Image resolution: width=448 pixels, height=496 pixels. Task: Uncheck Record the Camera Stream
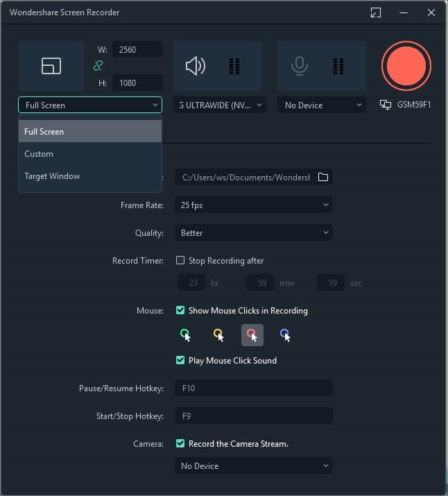coord(180,443)
